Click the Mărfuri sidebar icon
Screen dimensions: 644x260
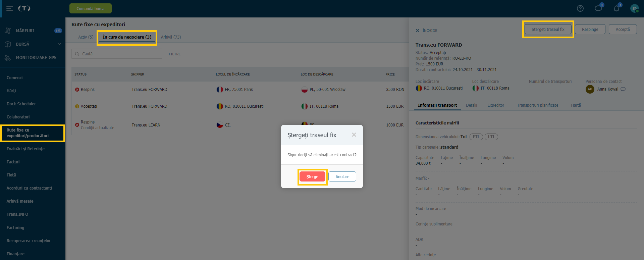coord(8,31)
